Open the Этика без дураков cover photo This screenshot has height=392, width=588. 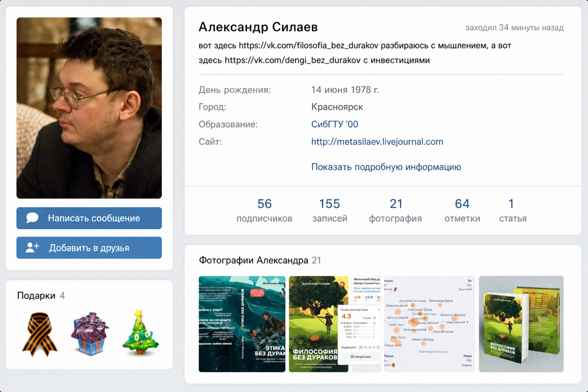point(242,324)
